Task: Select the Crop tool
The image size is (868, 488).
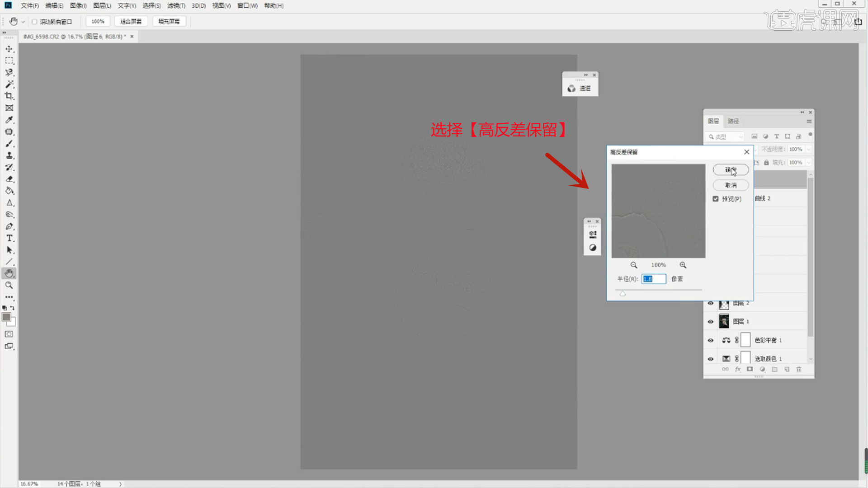Action: (x=9, y=96)
